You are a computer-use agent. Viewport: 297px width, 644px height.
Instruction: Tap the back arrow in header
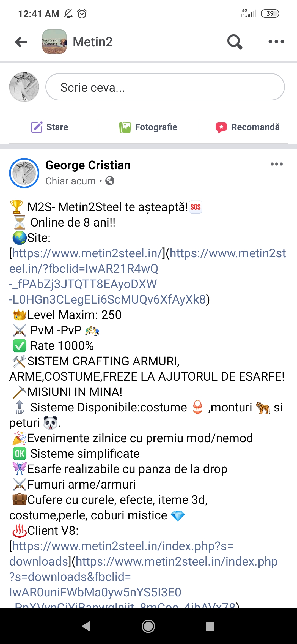pyautogui.click(x=21, y=42)
